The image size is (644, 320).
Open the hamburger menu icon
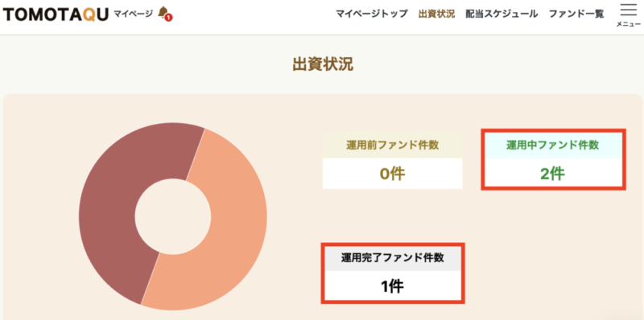pyautogui.click(x=629, y=10)
